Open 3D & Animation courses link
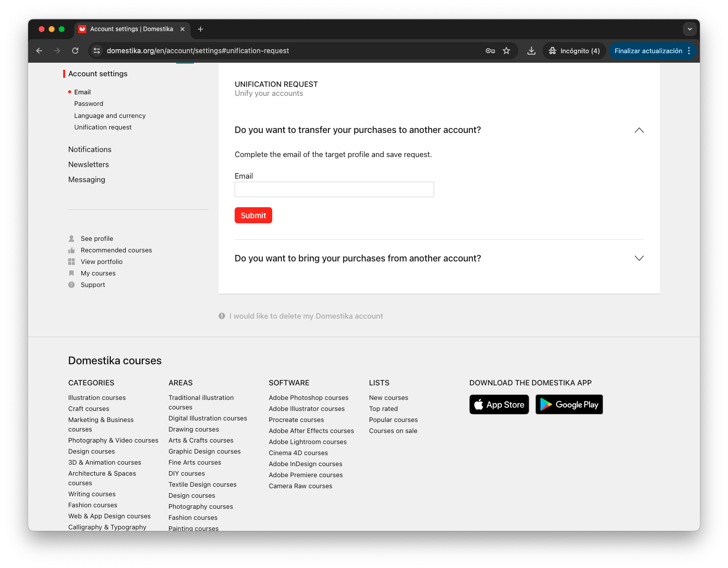Screen dimensions: 728x568 [105, 463]
